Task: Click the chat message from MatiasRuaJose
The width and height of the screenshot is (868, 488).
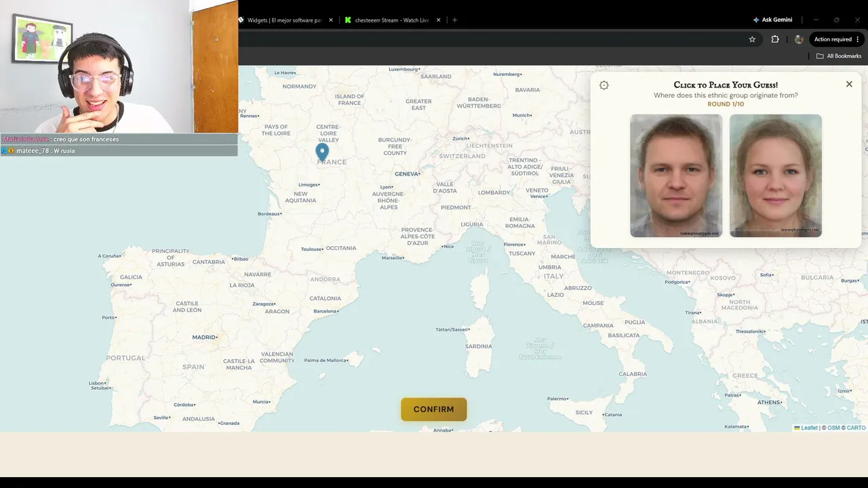Action: [119, 139]
